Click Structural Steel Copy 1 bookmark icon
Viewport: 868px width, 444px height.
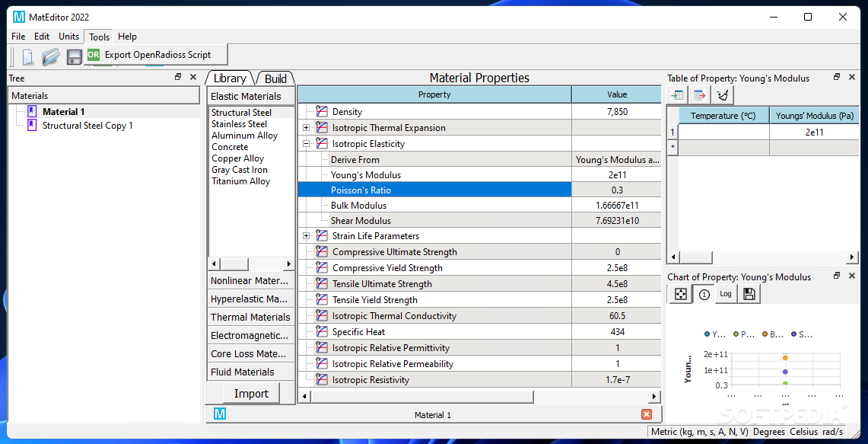point(31,125)
